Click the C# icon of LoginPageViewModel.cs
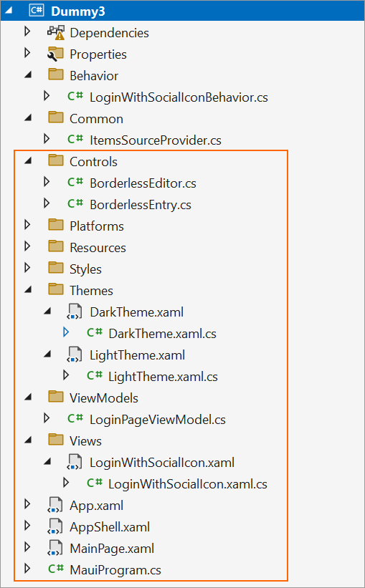365x588 pixels. [x=75, y=418]
